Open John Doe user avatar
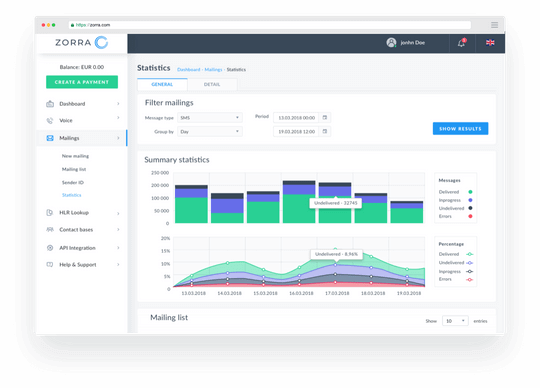Screen dimensions: 540x388 coord(391,43)
